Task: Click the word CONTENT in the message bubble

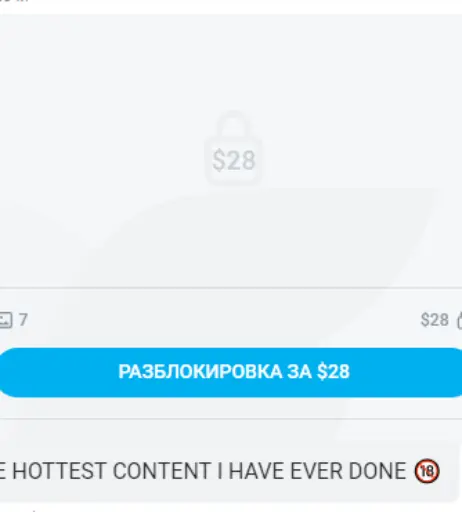Action: point(161,471)
